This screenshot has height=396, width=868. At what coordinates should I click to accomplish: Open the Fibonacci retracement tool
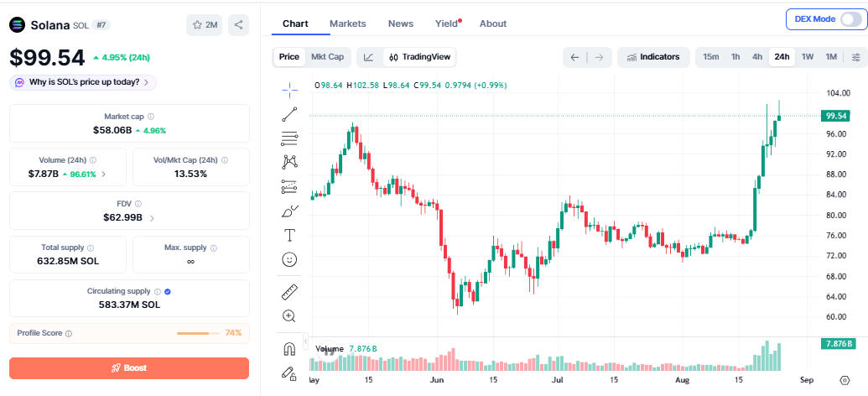(289, 138)
